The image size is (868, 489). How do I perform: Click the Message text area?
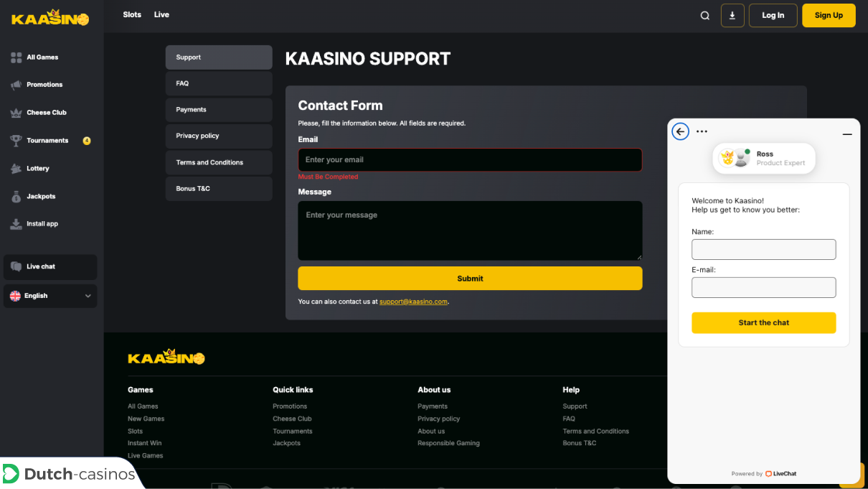pos(470,230)
